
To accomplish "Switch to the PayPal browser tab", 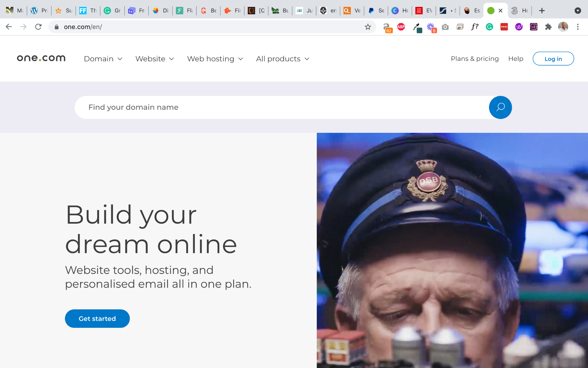I will tap(376, 11).
